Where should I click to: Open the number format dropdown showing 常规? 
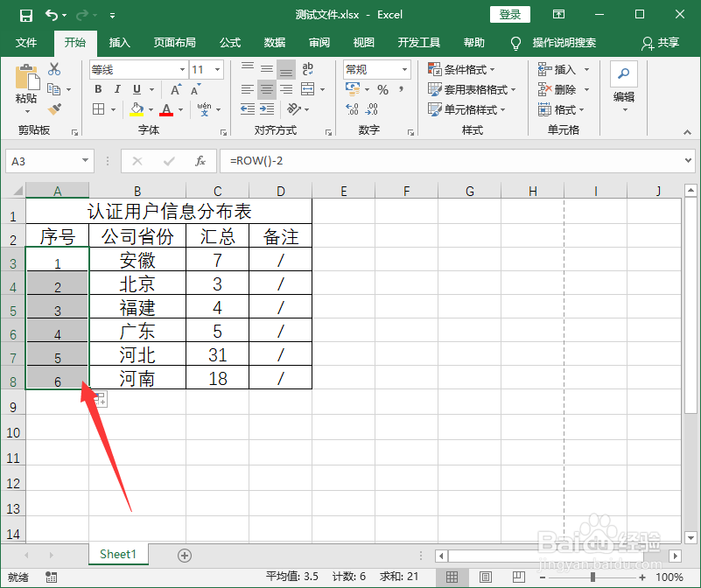(x=406, y=69)
